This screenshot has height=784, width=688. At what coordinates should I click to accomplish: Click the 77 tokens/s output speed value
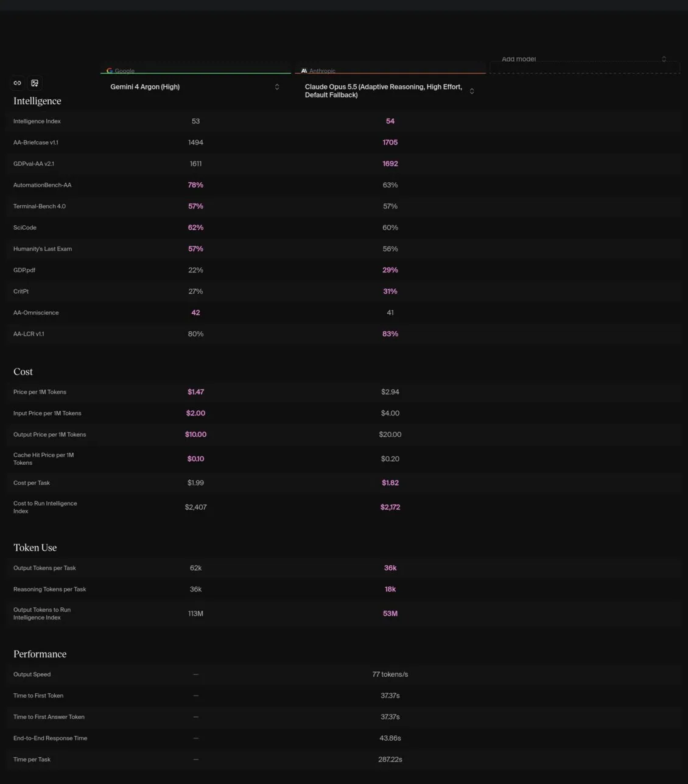(390, 675)
